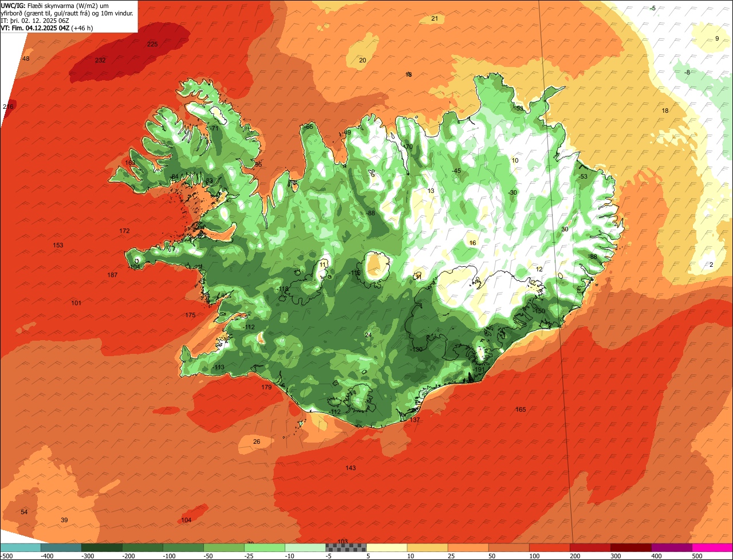Click the map value 232 in dark red area
Viewport: 733px width, 560px height.
click(100, 60)
